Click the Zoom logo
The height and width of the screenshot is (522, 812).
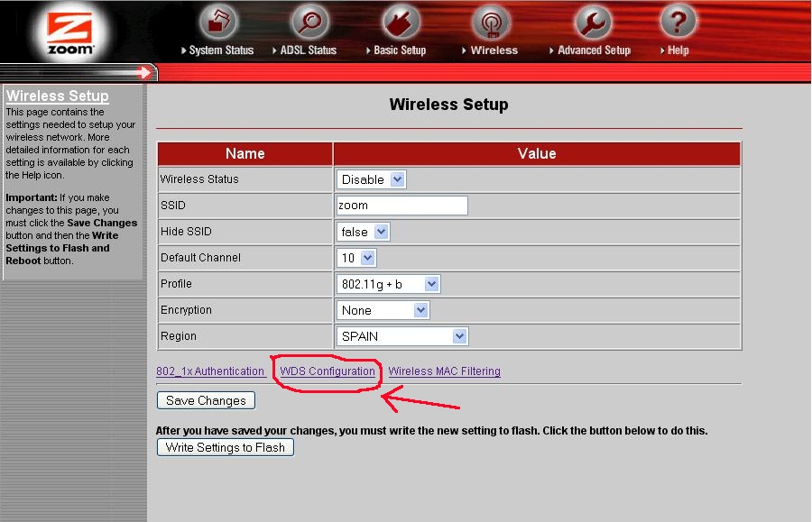point(69,32)
